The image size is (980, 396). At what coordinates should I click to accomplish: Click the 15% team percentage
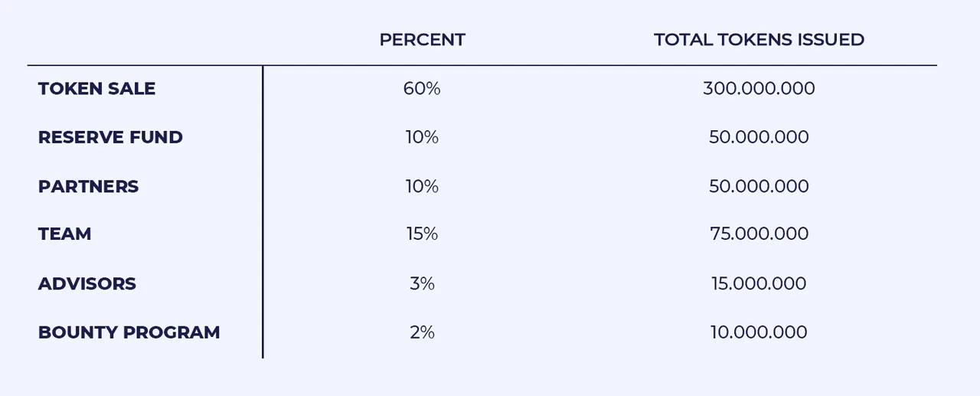coord(422,234)
